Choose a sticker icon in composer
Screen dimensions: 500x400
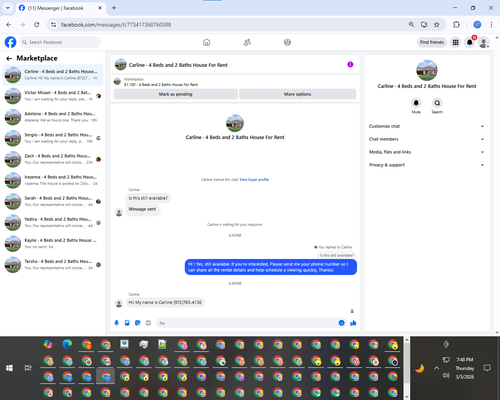click(138, 323)
